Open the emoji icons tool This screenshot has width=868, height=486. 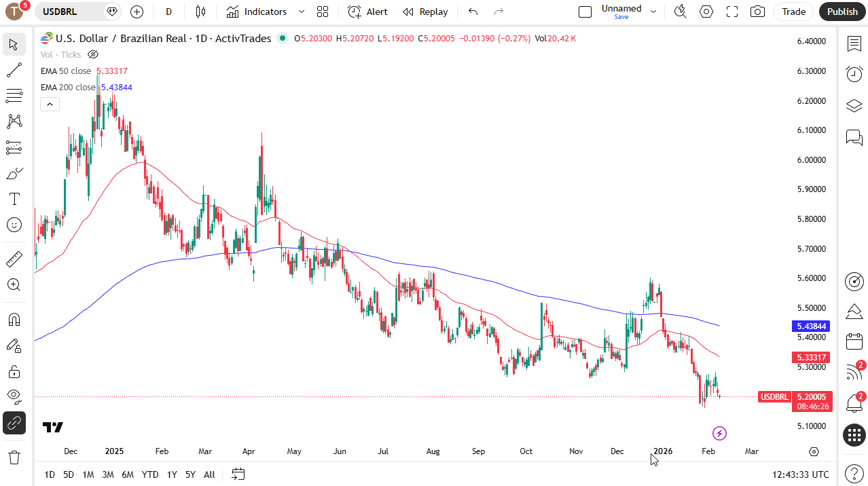point(14,225)
